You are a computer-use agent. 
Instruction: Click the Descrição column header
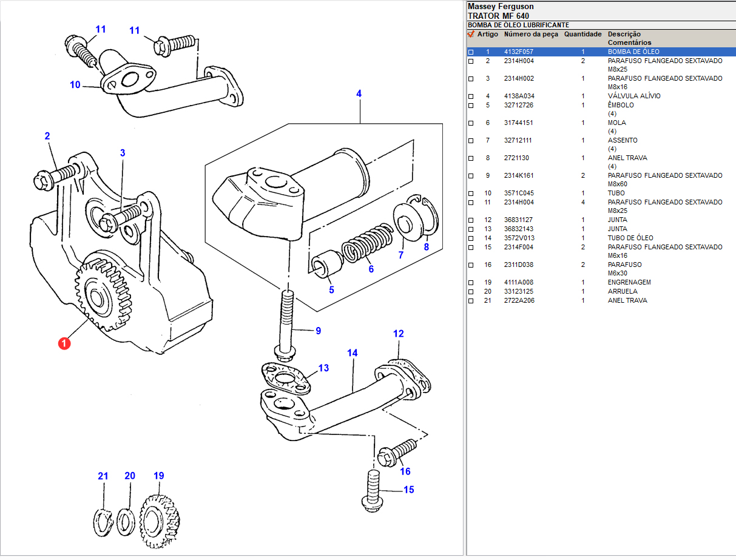click(x=624, y=35)
